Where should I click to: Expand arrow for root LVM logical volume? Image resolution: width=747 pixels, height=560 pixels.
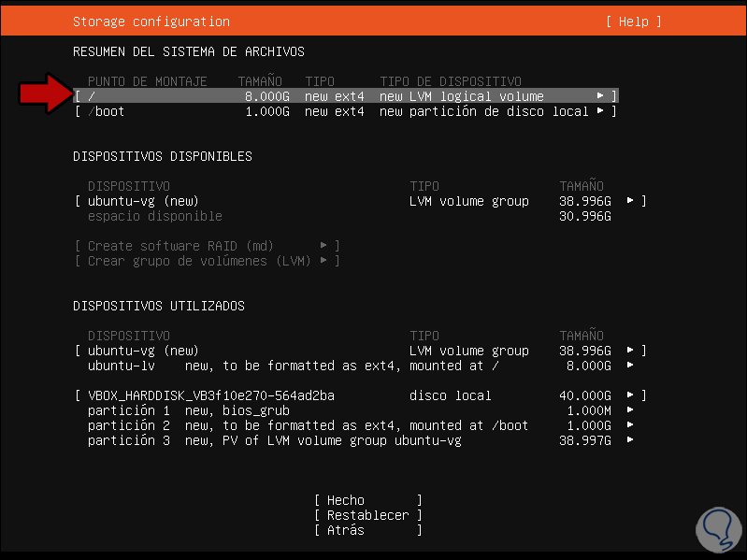tap(600, 96)
